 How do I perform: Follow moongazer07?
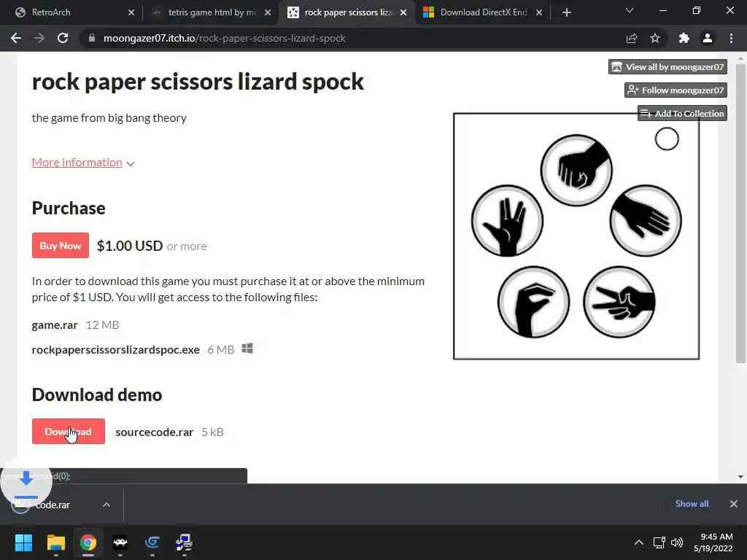[x=676, y=90]
